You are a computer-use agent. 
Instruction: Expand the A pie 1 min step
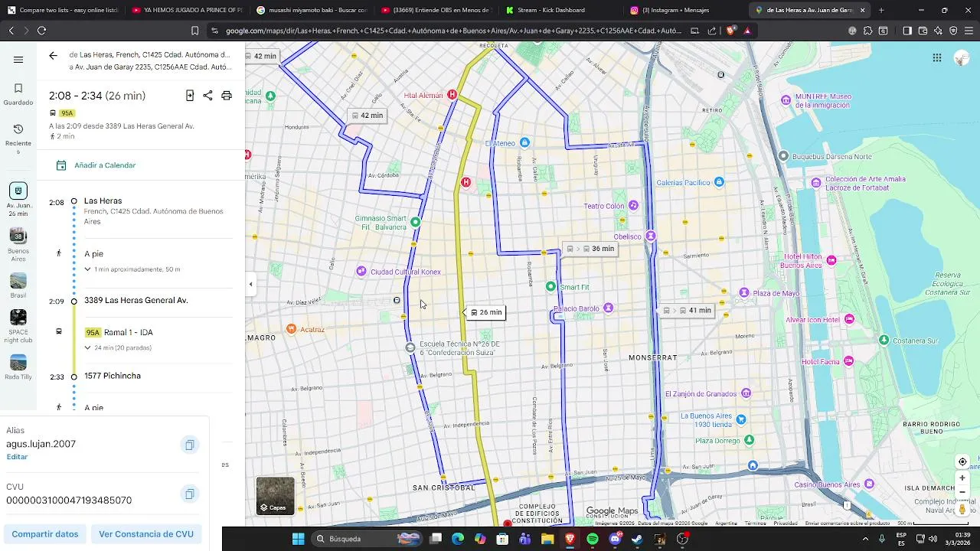click(x=132, y=269)
